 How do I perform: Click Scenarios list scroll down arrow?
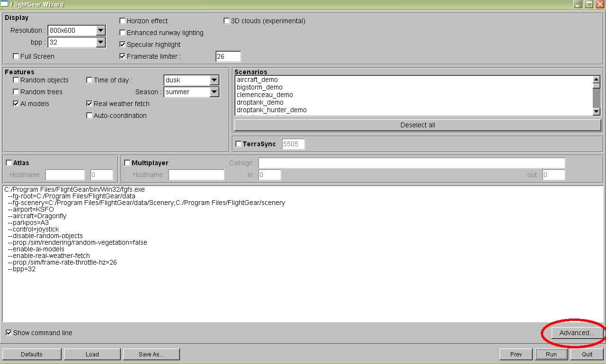(x=597, y=111)
